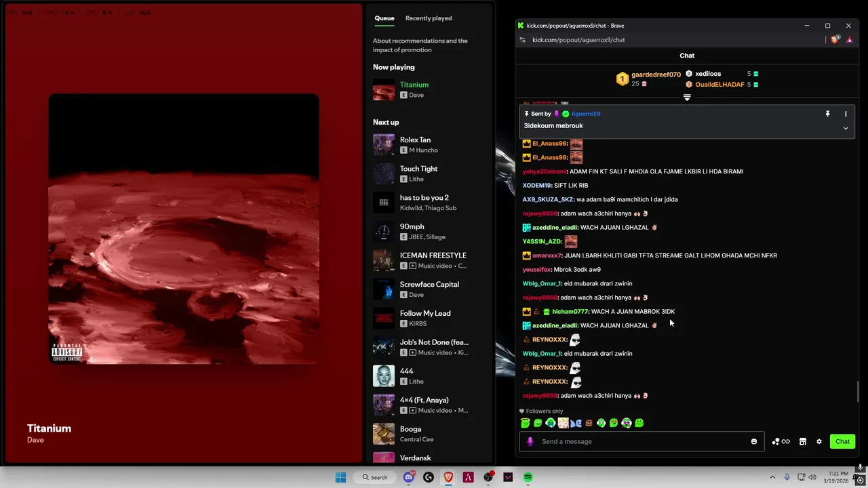The width and height of the screenshot is (868, 488).
Task: Click the green Chat send button
Action: click(x=842, y=441)
